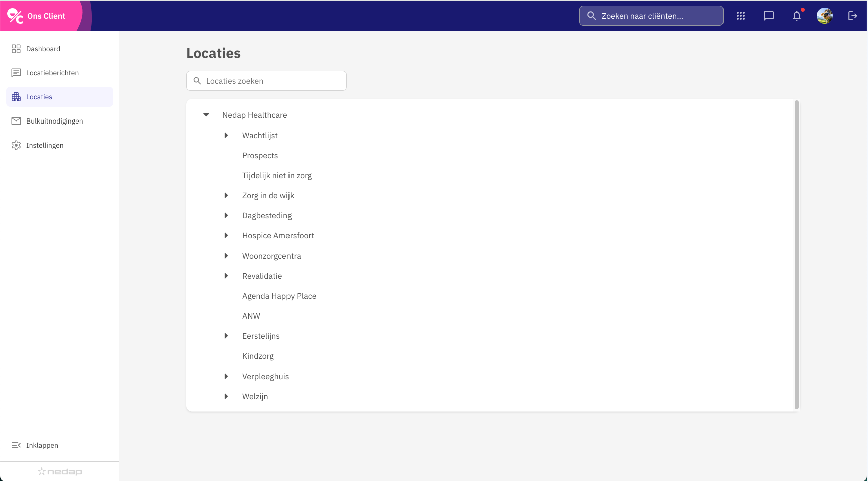Viewport: 868px width, 483px height.
Task: Expand the Hospice Amersfoort node
Action: [226, 235]
